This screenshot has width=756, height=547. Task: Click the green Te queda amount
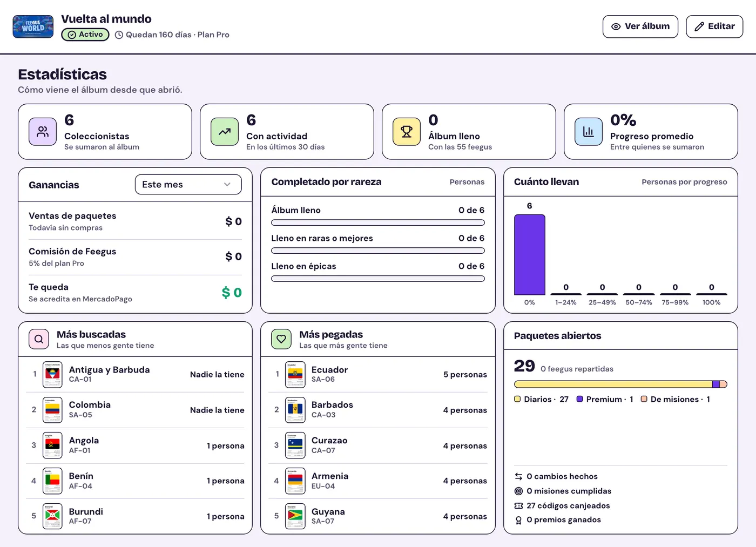232,292
